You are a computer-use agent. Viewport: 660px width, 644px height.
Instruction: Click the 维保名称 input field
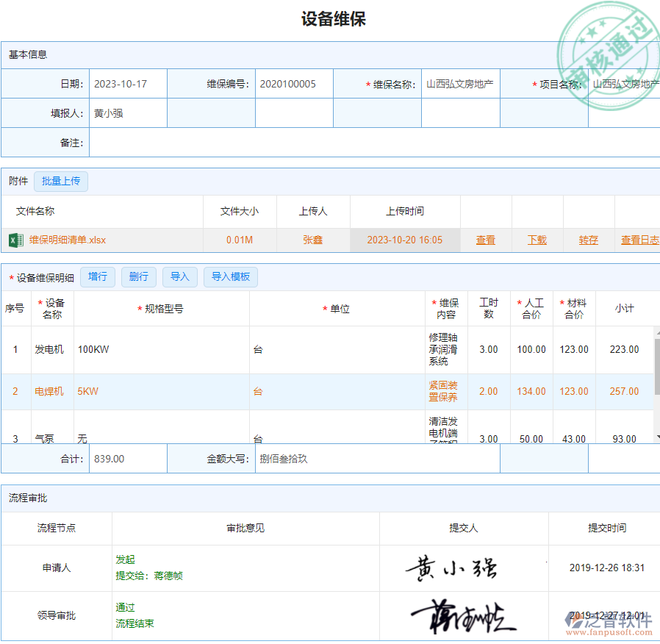tap(460, 85)
